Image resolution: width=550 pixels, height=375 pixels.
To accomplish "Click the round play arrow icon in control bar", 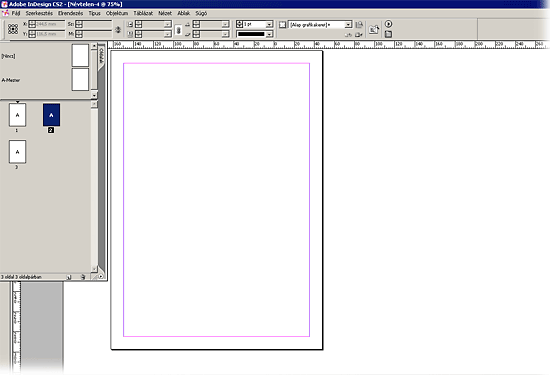I will (x=388, y=24).
